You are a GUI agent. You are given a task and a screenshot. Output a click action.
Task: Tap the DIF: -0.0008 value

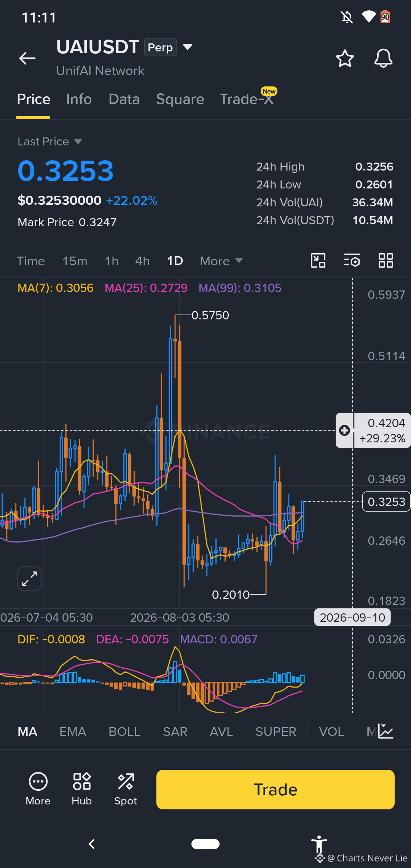tap(51, 639)
